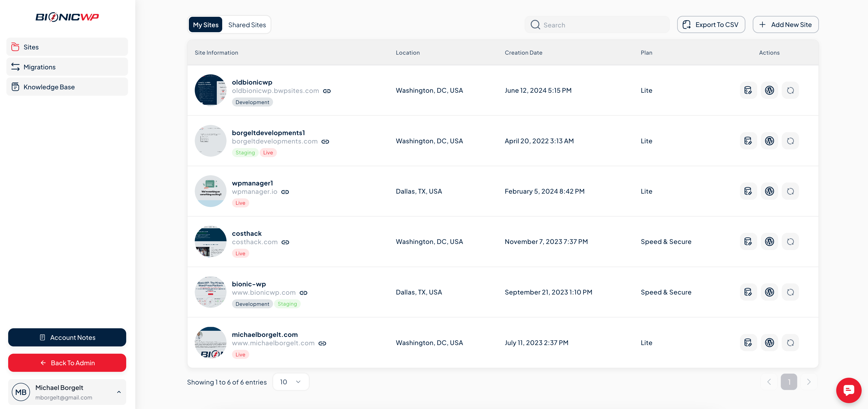Click link icon beside www.bionicwp.com
868x409 pixels.
click(304, 293)
